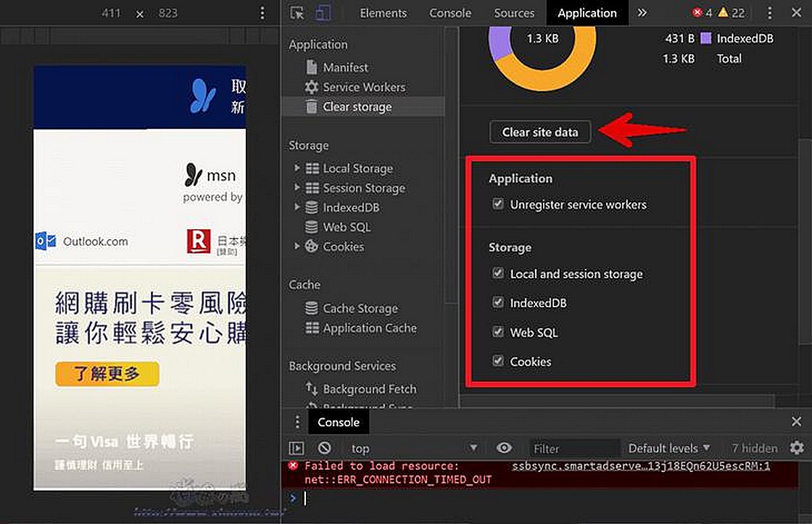Image resolution: width=812 pixels, height=524 pixels.
Task: Click the 7 hidden messages label
Action: point(754,449)
